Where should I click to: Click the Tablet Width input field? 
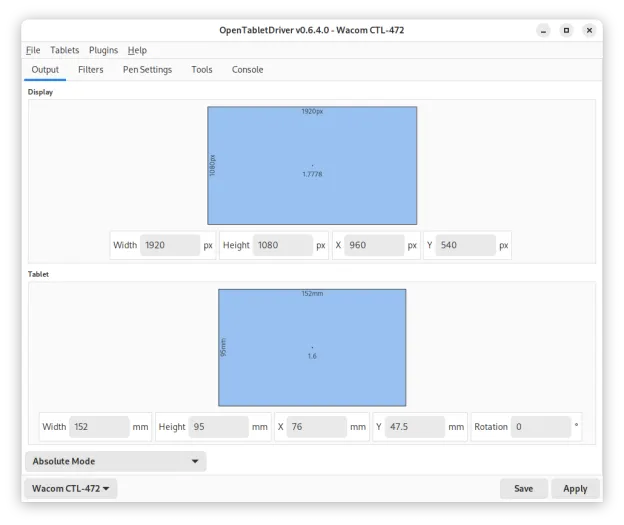pyautogui.click(x=99, y=427)
